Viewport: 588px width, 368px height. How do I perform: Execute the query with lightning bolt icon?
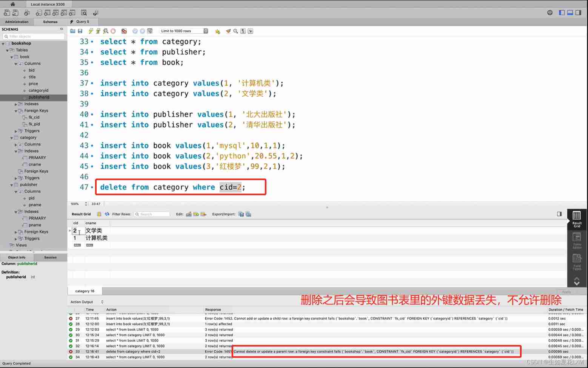(x=91, y=31)
